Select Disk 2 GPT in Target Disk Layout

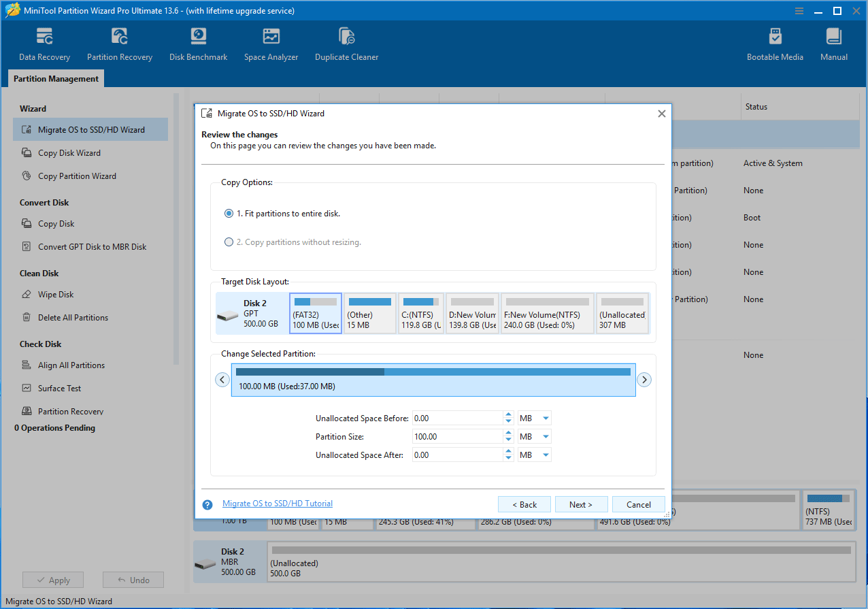[252, 313]
